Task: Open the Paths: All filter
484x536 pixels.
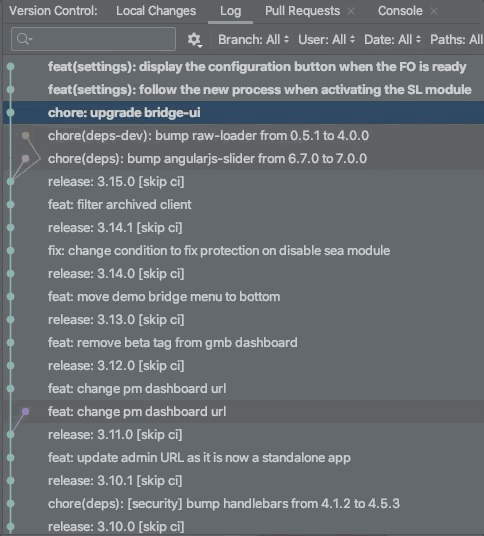Action: pyautogui.click(x=457, y=40)
